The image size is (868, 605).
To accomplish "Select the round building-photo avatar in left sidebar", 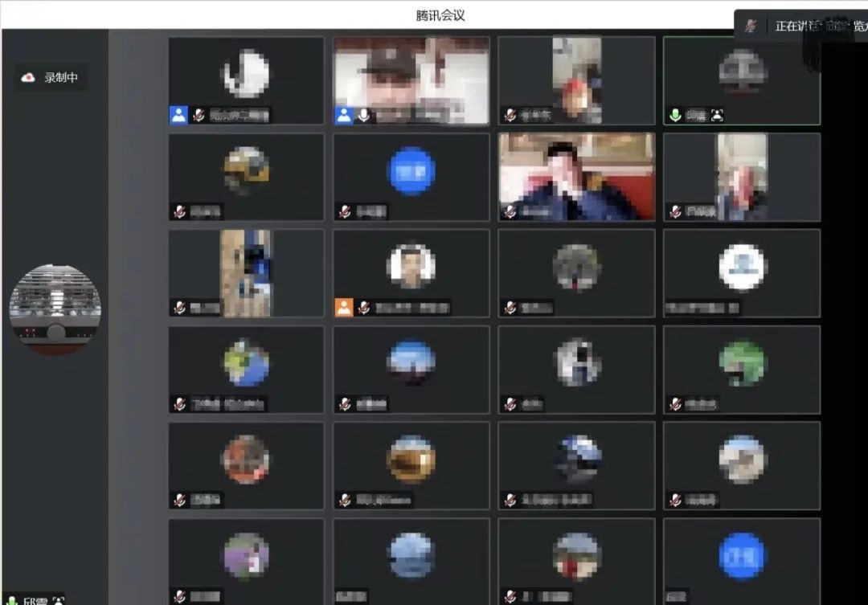I will tap(55, 309).
